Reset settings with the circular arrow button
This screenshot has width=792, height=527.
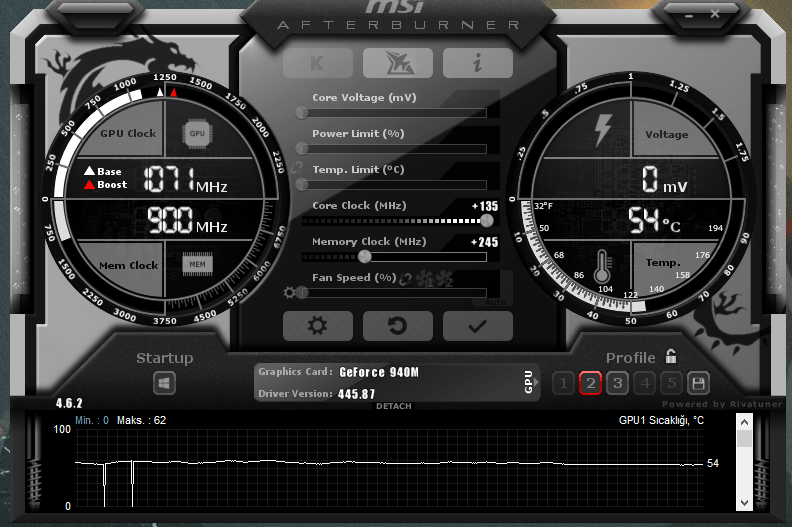[398, 326]
